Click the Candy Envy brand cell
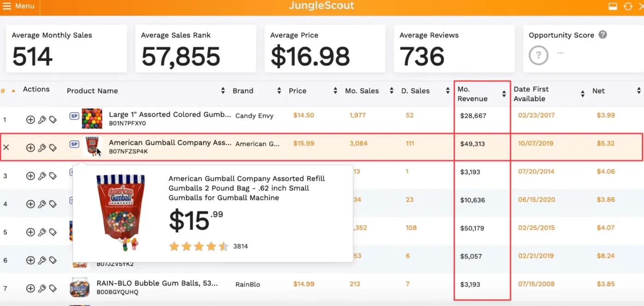This screenshot has width=644, height=306. (254, 116)
